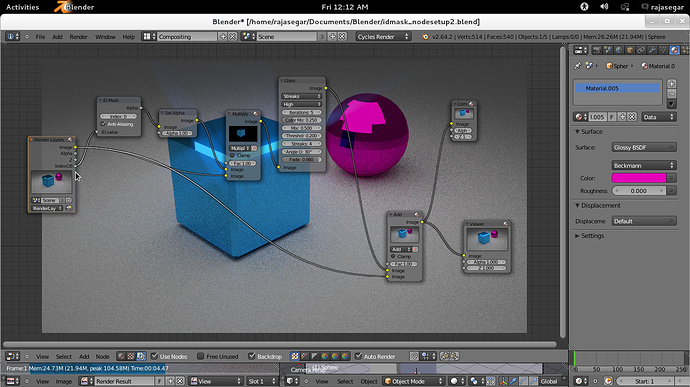The width and height of the screenshot is (690, 387).
Task: Toggle the Auto Render checkbox
Action: tap(359, 356)
